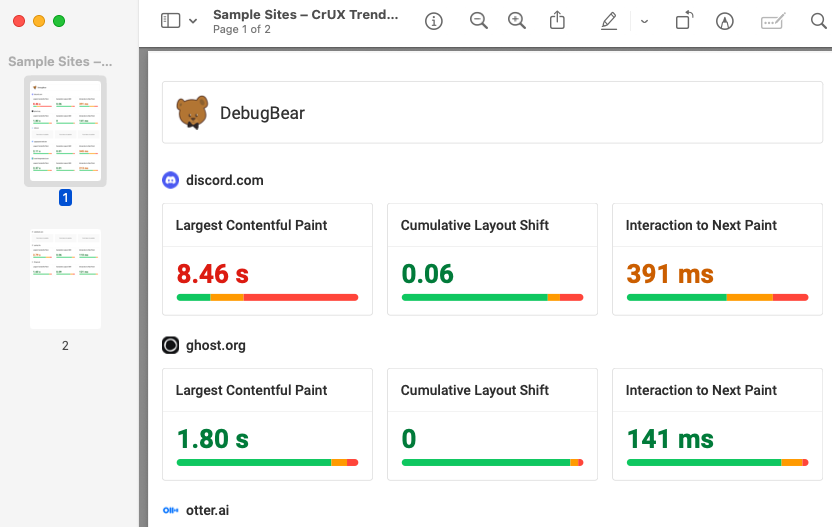Select page 2 thumbnail in sidebar
The height and width of the screenshot is (527, 832).
pyautogui.click(x=65, y=279)
